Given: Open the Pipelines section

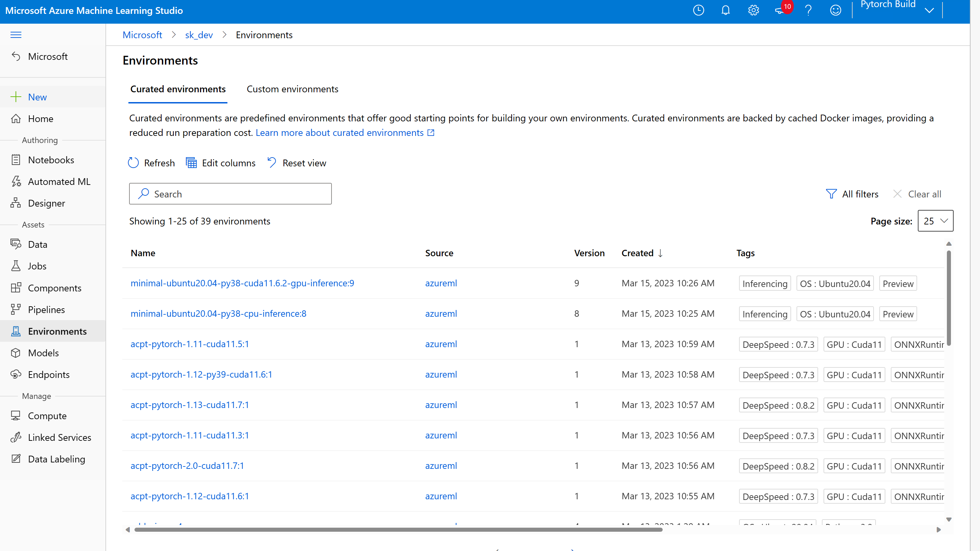Looking at the screenshot, I should (46, 309).
